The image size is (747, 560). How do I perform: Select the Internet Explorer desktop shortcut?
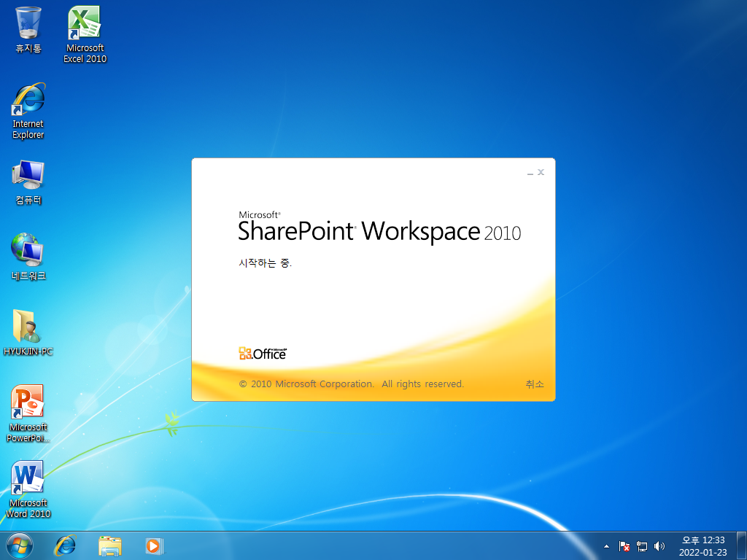[28, 111]
